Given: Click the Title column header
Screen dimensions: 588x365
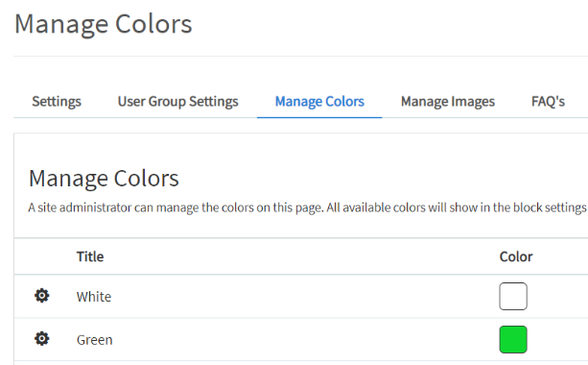Looking at the screenshot, I should [90, 256].
